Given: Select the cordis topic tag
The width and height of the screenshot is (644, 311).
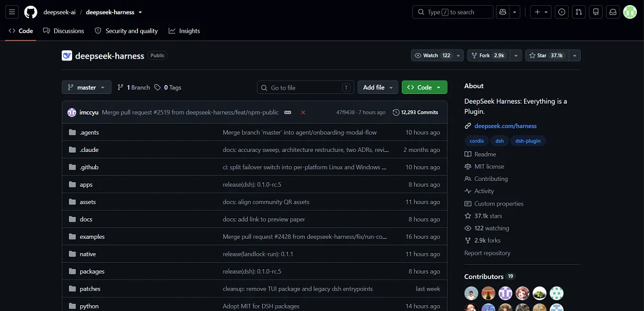Looking at the screenshot, I should [477, 141].
